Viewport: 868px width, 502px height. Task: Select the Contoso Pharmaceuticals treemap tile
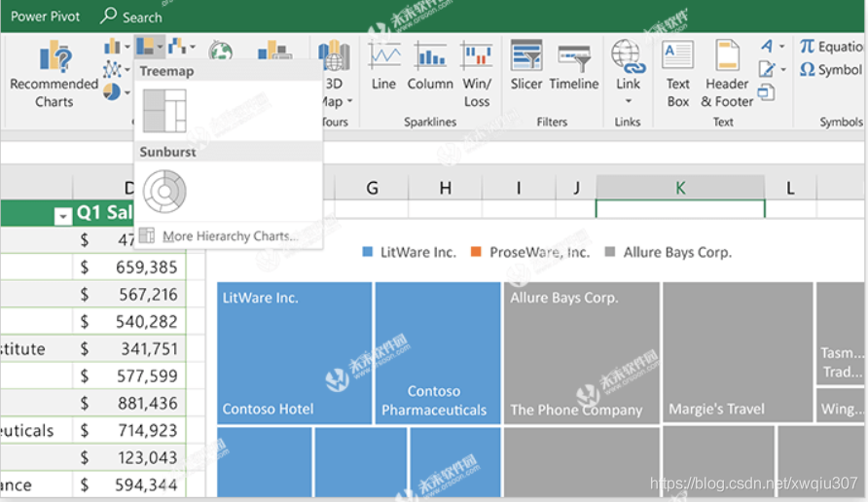tap(438, 353)
